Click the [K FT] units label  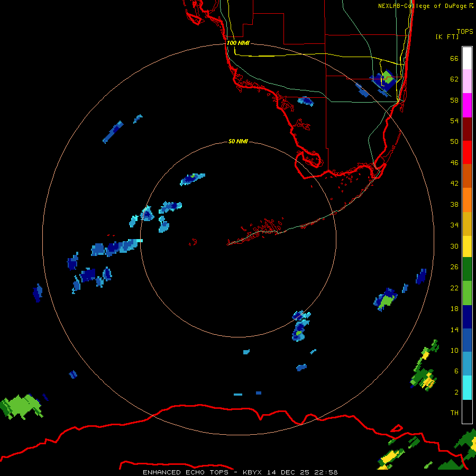447,36
